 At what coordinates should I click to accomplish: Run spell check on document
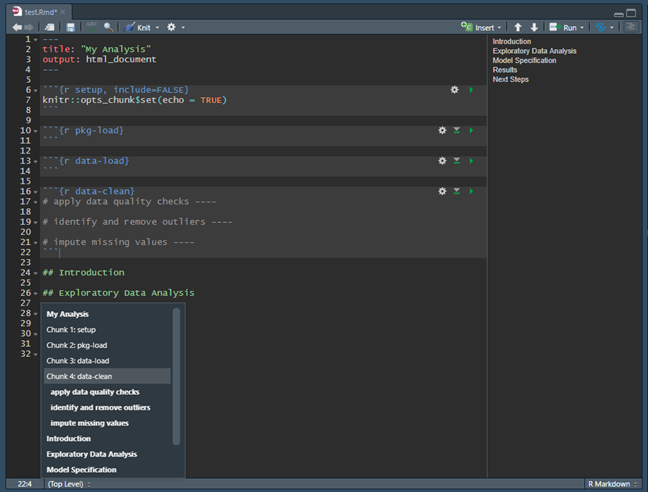pos(91,27)
